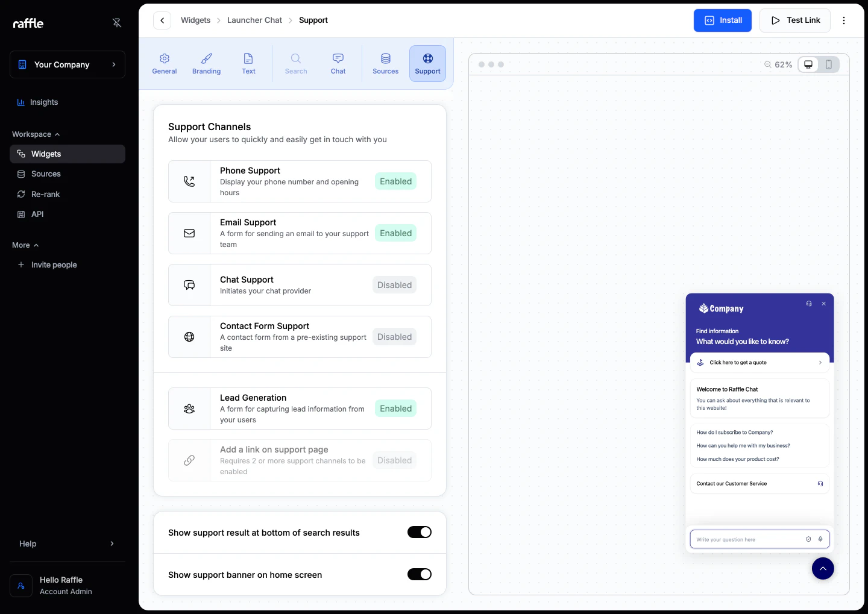Toggle Email Support Enabled status
868x614 pixels.
(395, 233)
